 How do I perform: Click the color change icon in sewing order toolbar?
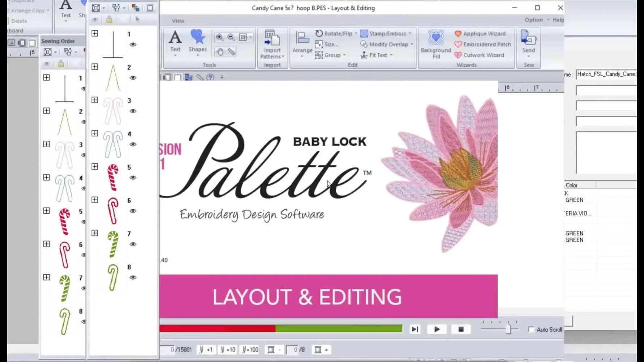pyautogui.click(x=135, y=8)
